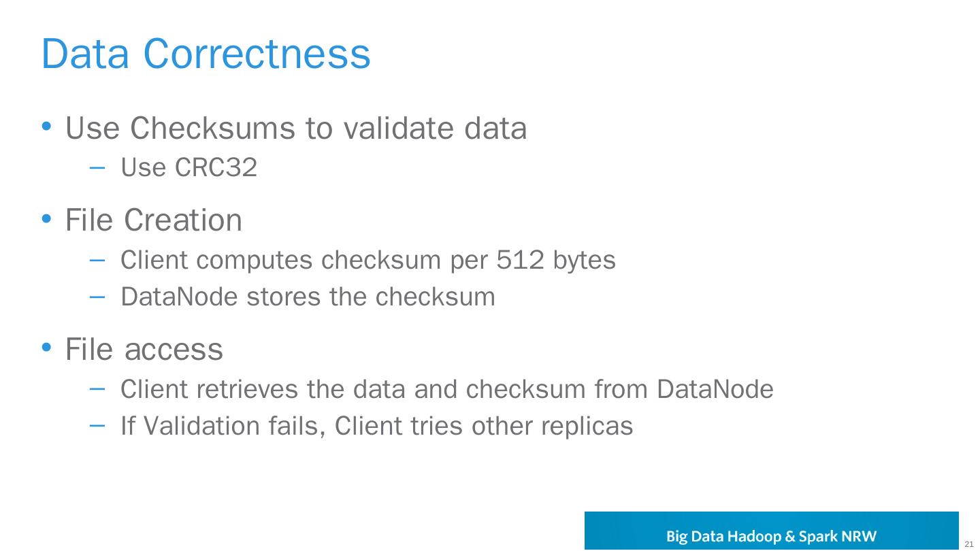Click "Client computes checksum per 512 bytes"
This screenshot has width=980, height=551.
(x=367, y=260)
